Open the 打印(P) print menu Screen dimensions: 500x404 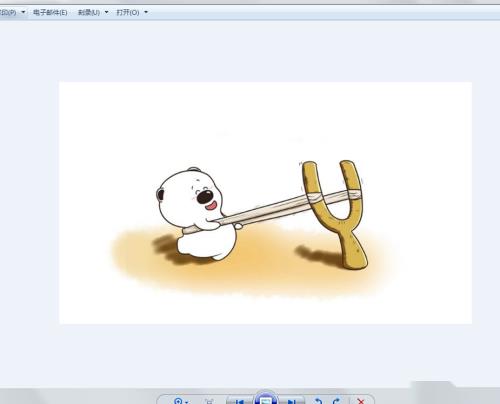[x=8, y=13]
